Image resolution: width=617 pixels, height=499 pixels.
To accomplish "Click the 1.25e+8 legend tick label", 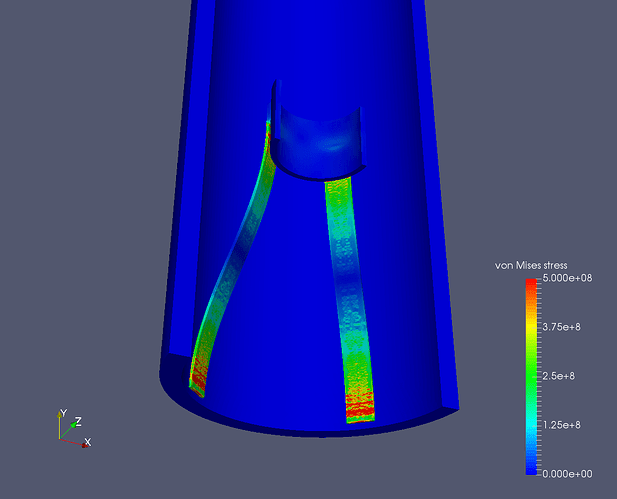I will (x=562, y=425).
